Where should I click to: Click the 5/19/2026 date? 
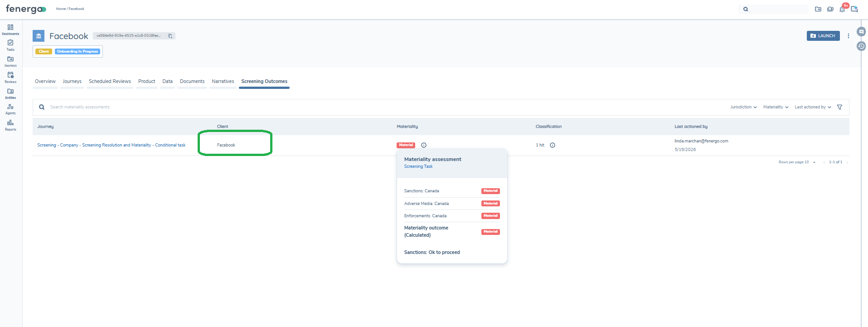(x=685, y=150)
